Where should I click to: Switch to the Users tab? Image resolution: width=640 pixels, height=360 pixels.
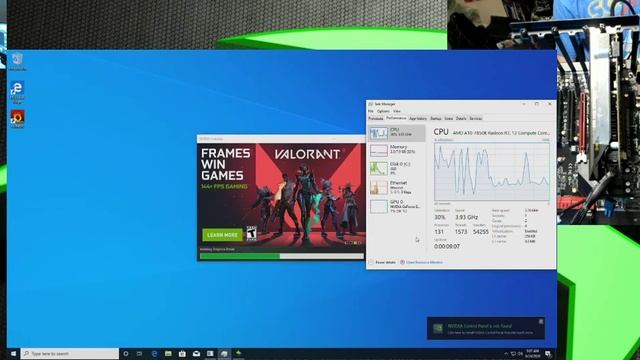(449, 118)
